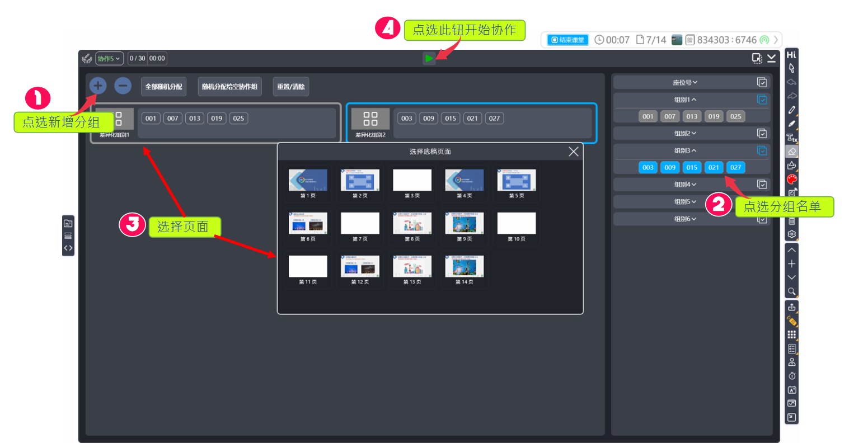Open the timer tool in right toolbar
868x448 pixels.
click(x=791, y=376)
